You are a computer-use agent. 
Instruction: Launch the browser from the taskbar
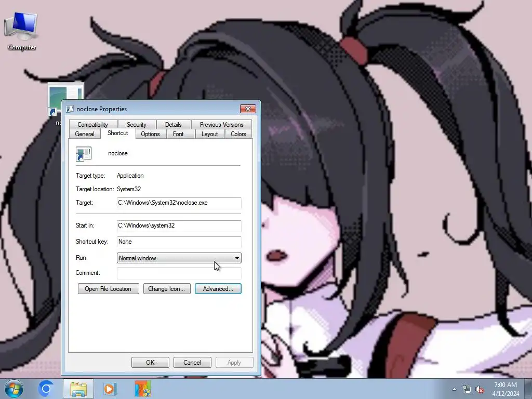(x=46, y=389)
